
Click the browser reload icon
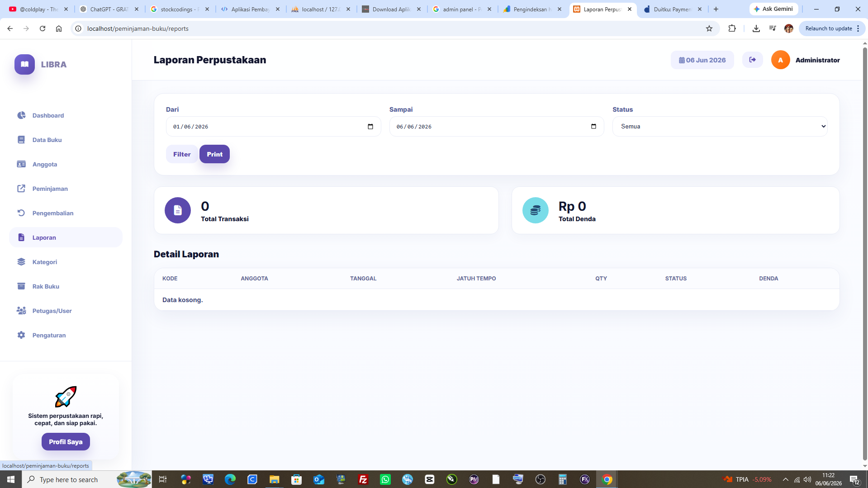coord(43,28)
